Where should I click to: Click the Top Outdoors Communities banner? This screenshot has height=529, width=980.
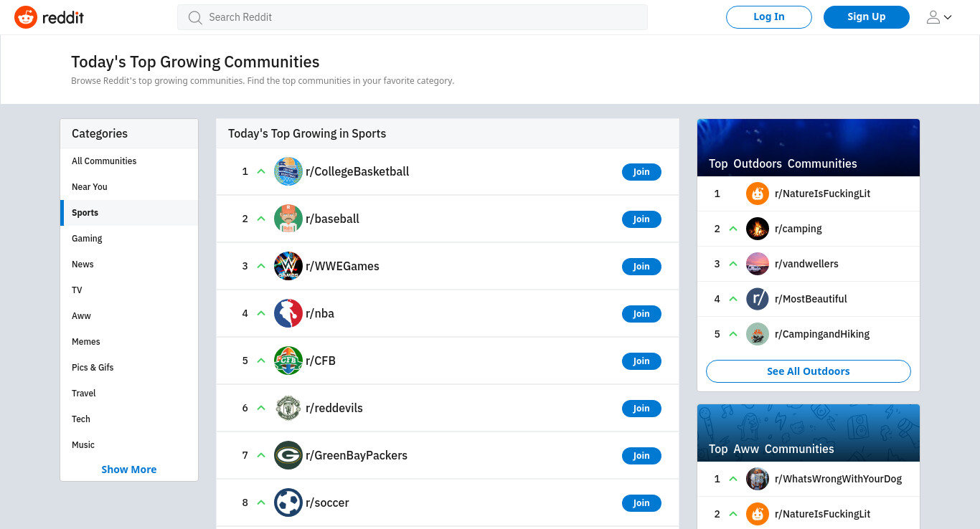point(809,148)
